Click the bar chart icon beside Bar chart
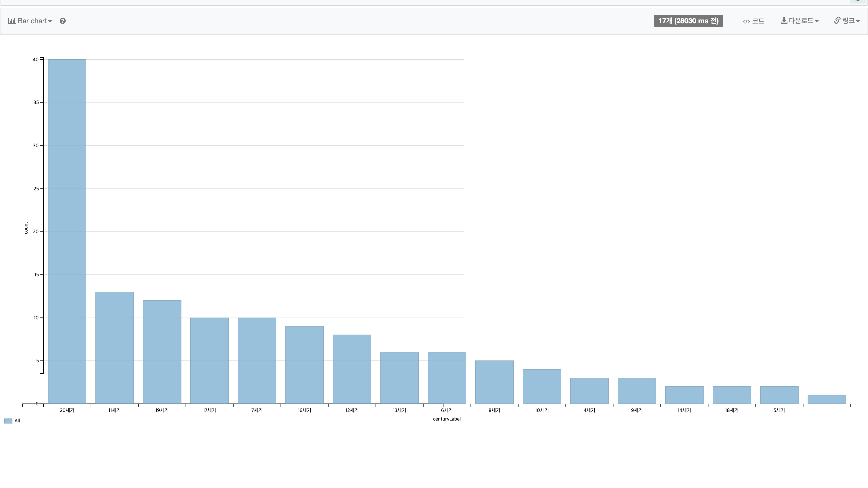 pyautogui.click(x=12, y=21)
